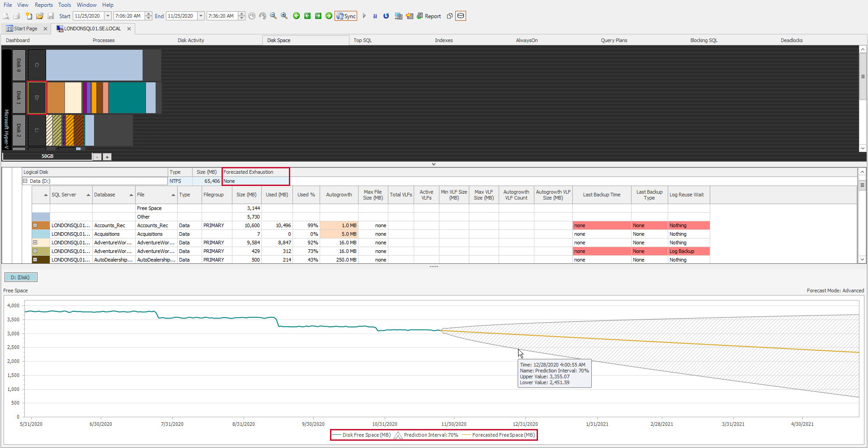Switch to the Top SQL tab
Screen dimensions: 868x448
(363, 40)
